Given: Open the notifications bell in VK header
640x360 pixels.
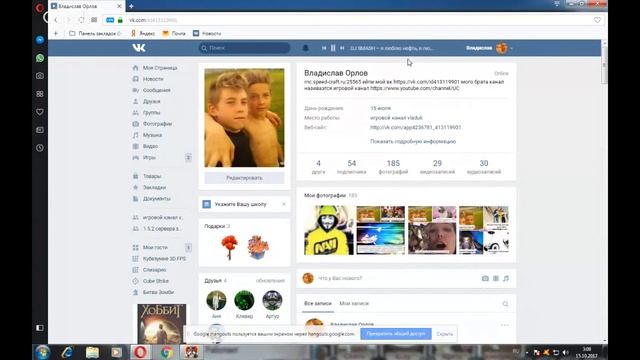Looking at the screenshot, I should (x=305, y=48).
